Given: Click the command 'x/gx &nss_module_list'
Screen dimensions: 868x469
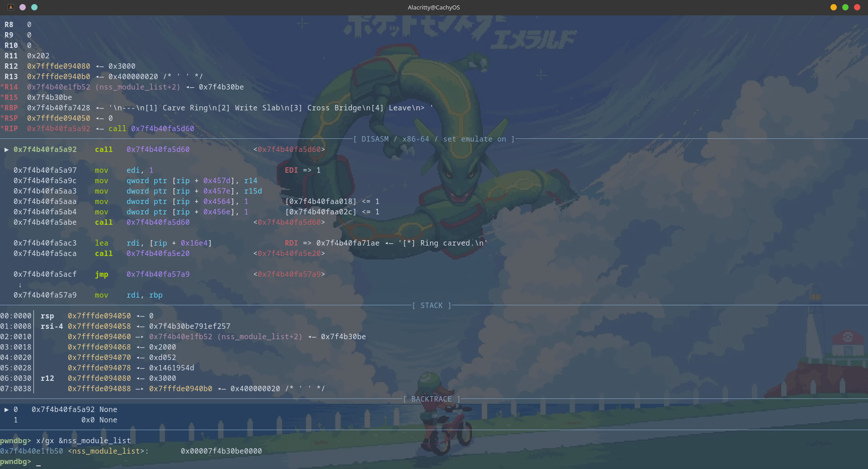Looking at the screenshot, I should click(x=84, y=441).
